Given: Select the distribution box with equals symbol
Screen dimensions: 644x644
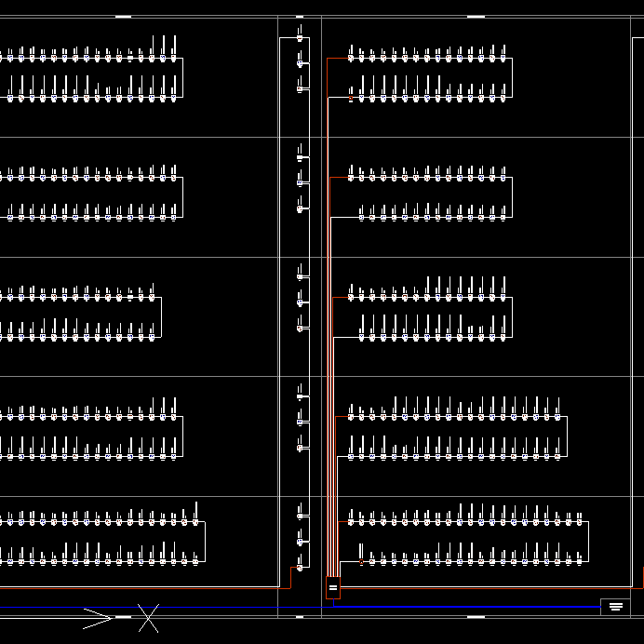Looking at the screenshot, I should (333, 588).
